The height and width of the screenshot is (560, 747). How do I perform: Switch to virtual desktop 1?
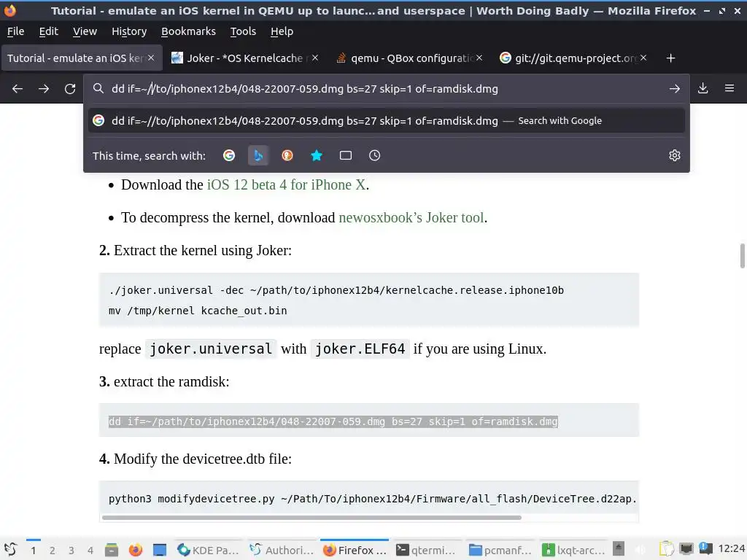pyautogui.click(x=34, y=551)
